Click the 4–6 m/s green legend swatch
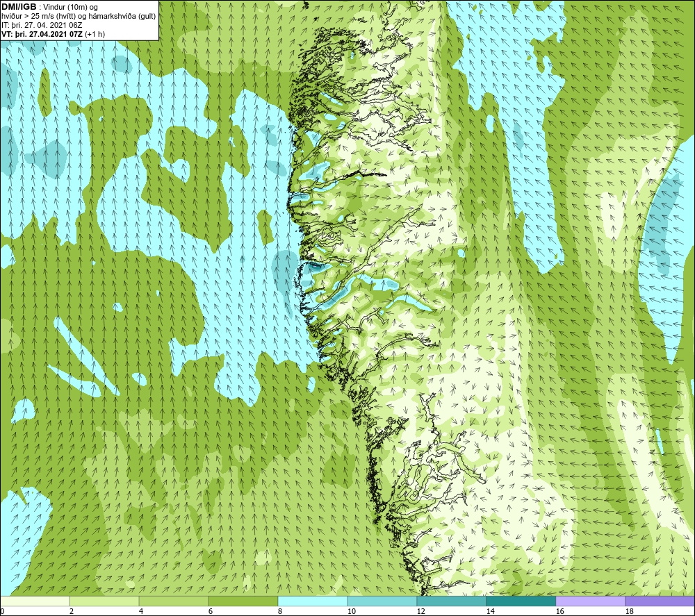This screenshot has width=695, height=616. 174,601
